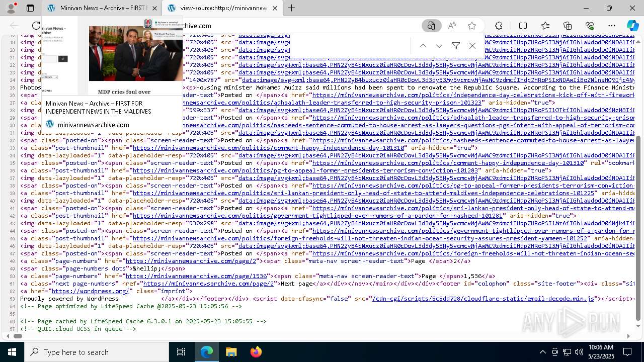
Task: Open next page-numbers page/2 link on line 51
Action: [208, 284]
